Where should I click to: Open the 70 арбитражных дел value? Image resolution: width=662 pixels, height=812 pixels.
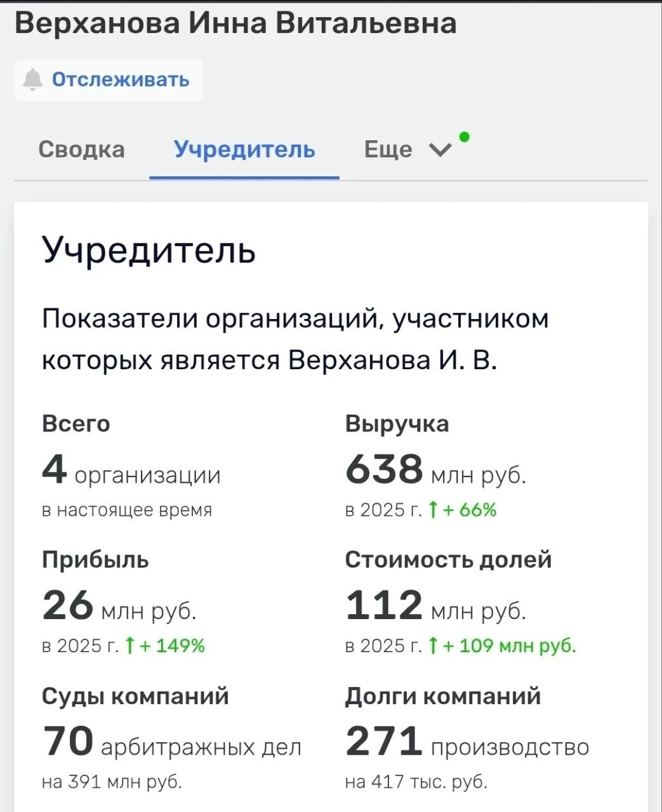point(171,743)
